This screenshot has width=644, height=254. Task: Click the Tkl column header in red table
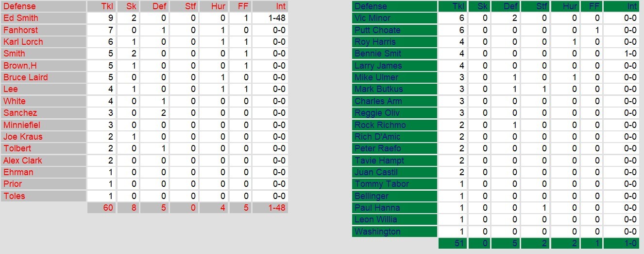[106, 6]
